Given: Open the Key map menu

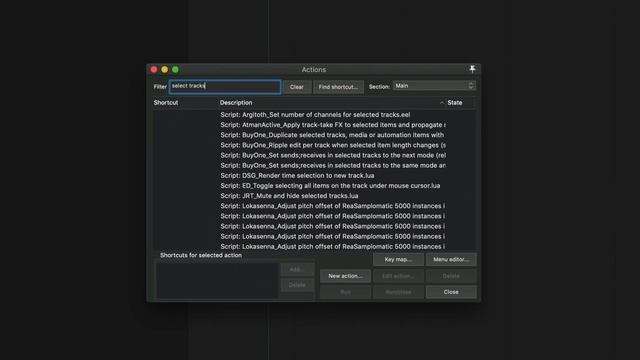Looking at the screenshot, I should pos(398,260).
